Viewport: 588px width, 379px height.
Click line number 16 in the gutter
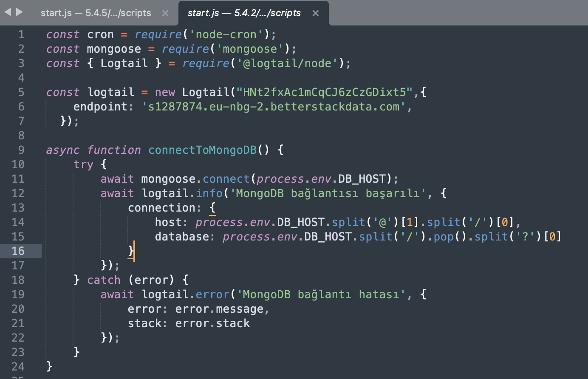[x=18, y=251]
